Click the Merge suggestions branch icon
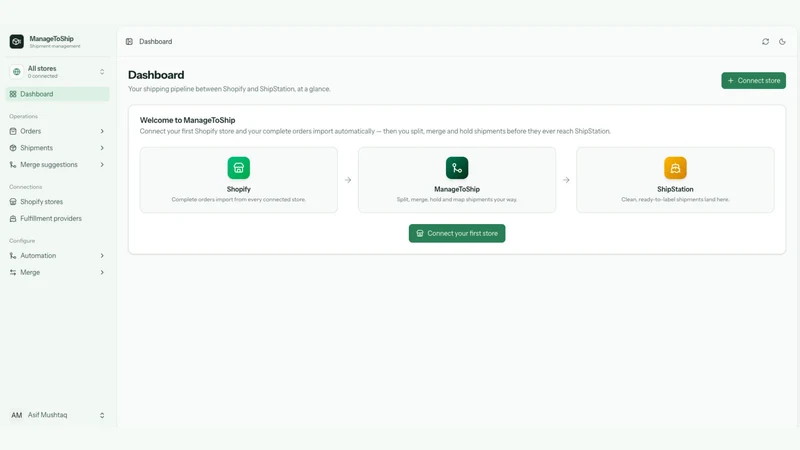This screenshot has height=450, width=800. (x=13, y=165)
